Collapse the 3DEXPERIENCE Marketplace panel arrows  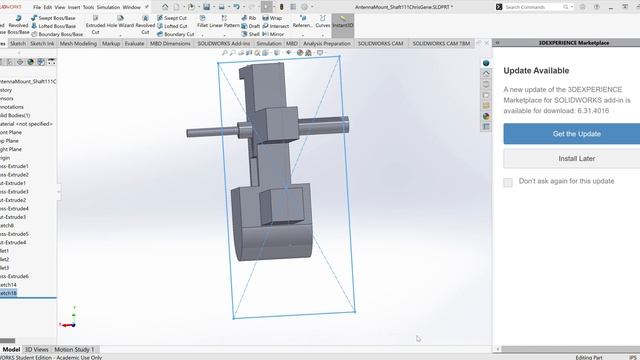coord(497,42)
